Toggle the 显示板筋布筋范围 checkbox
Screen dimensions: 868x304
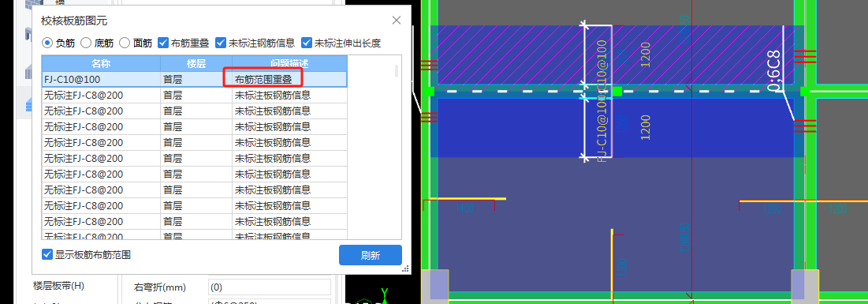tap(47, 254)
